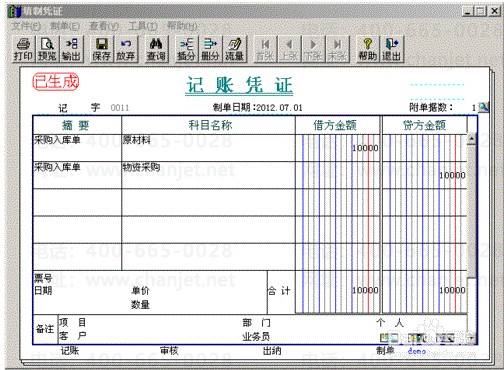Save voucher with 保存 icon
Screen dimensions: 504x370
click(102, 49)
